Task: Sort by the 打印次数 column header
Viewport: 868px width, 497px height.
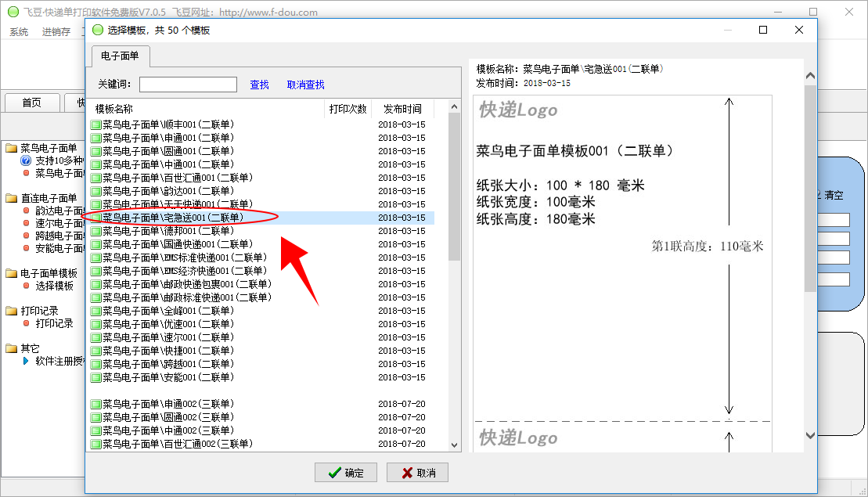Action: pos(348,109)
